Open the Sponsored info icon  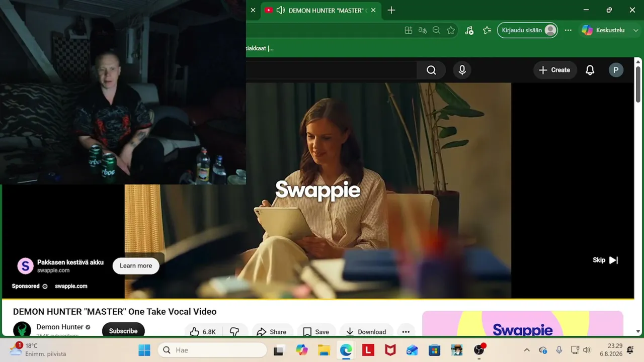click(45, 286)
